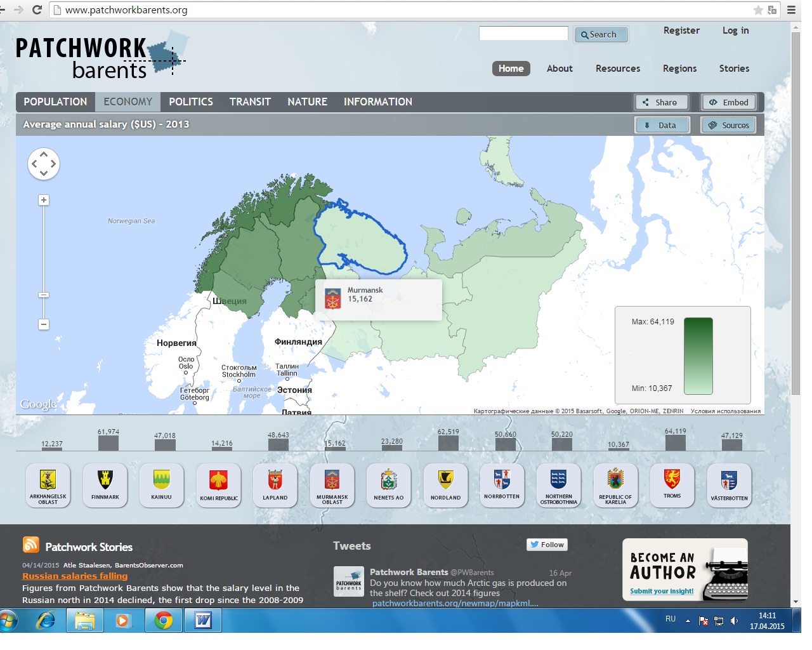
Task: Click the map pan navigation control
Action: coord(44,164)
